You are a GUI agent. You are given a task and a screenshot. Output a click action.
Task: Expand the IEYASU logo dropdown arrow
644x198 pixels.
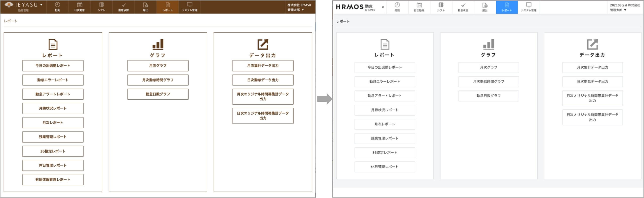[42, 5]
